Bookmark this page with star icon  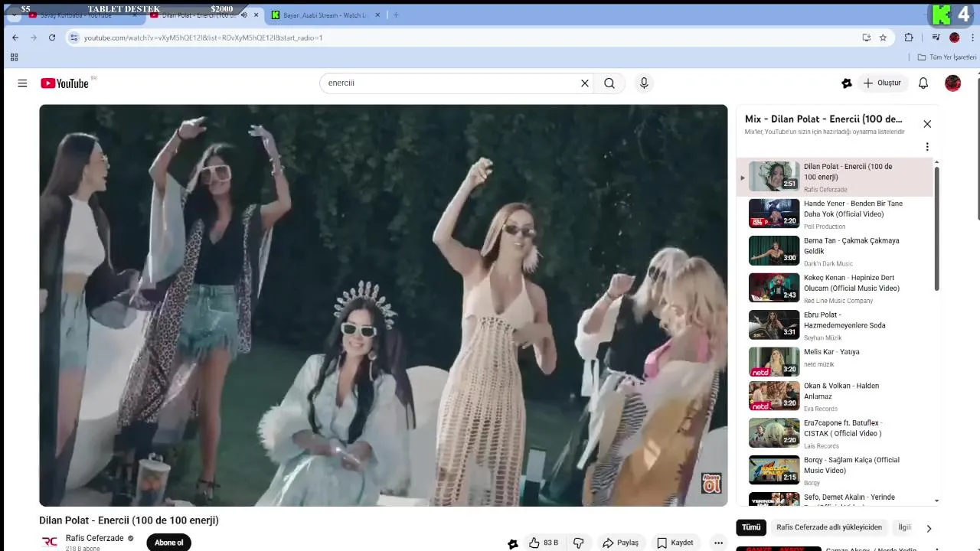883,37
